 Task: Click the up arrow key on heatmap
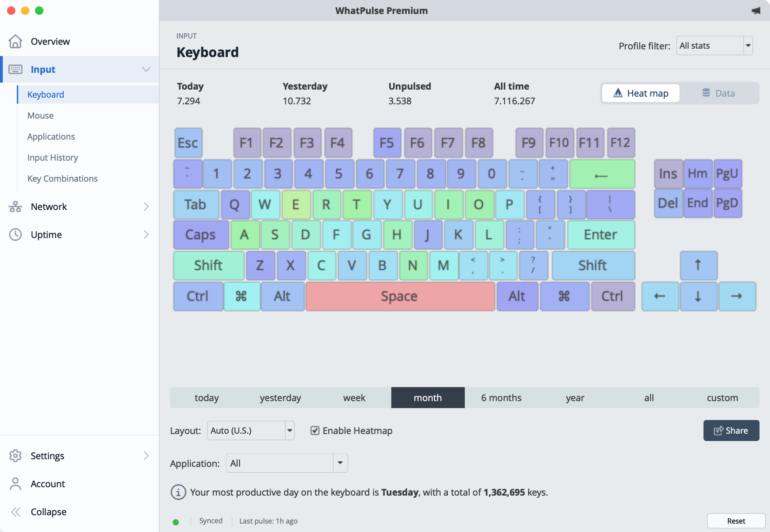[699, 265]
